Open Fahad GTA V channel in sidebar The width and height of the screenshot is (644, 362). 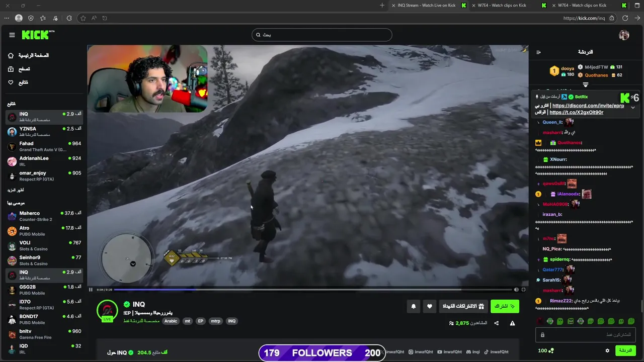coord(44,146)
